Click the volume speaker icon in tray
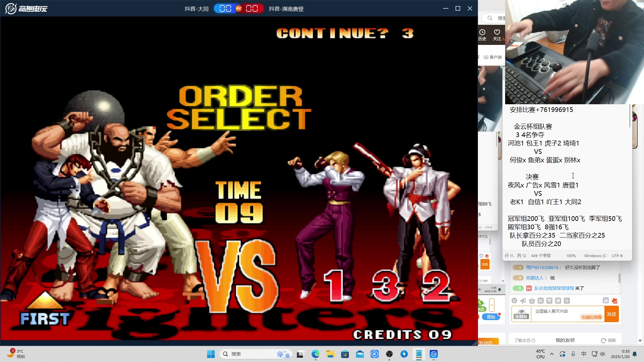Screen dimensions: 644x362 pyautogui.click(x=602, y=354)
